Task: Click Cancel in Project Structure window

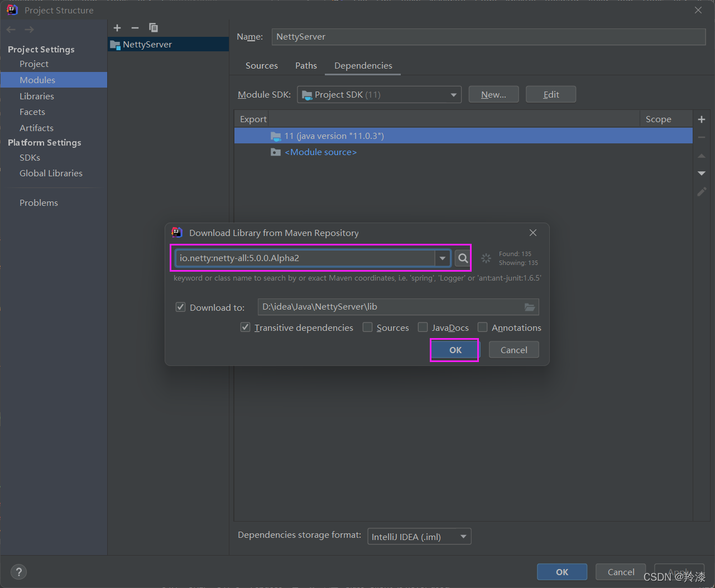Action: click(621, 572)
